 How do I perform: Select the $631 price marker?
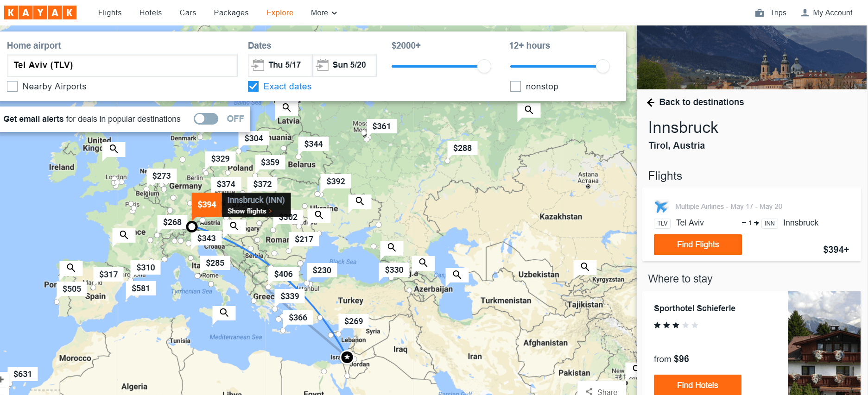pyautogui.click(x=23, y=374)
